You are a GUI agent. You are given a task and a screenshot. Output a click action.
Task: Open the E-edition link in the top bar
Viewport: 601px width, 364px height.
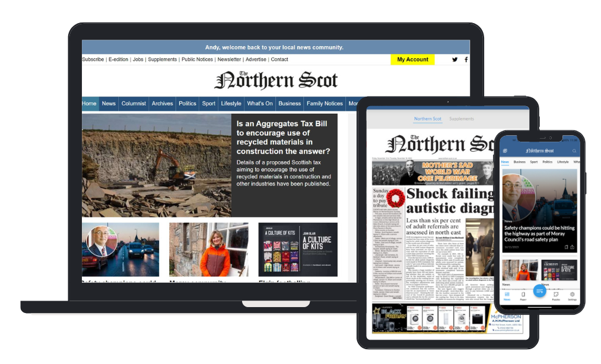[118, 59]
